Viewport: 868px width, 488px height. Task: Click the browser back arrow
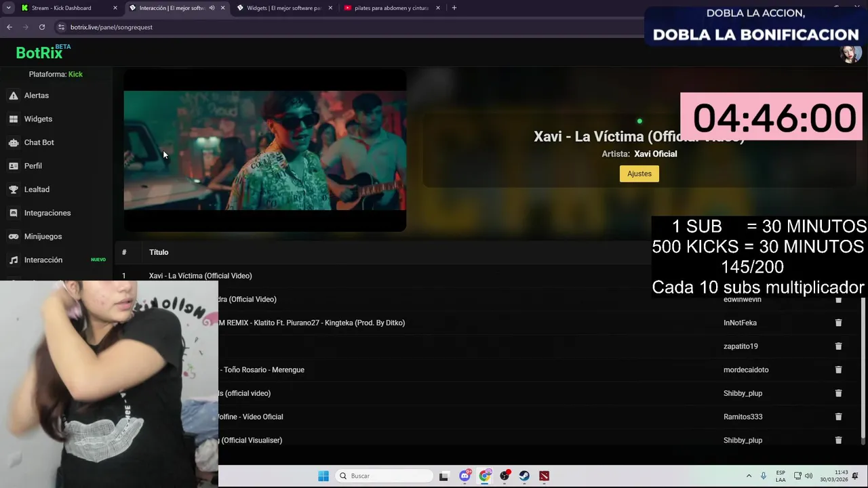pyautogui.click(x=9, y=27)
